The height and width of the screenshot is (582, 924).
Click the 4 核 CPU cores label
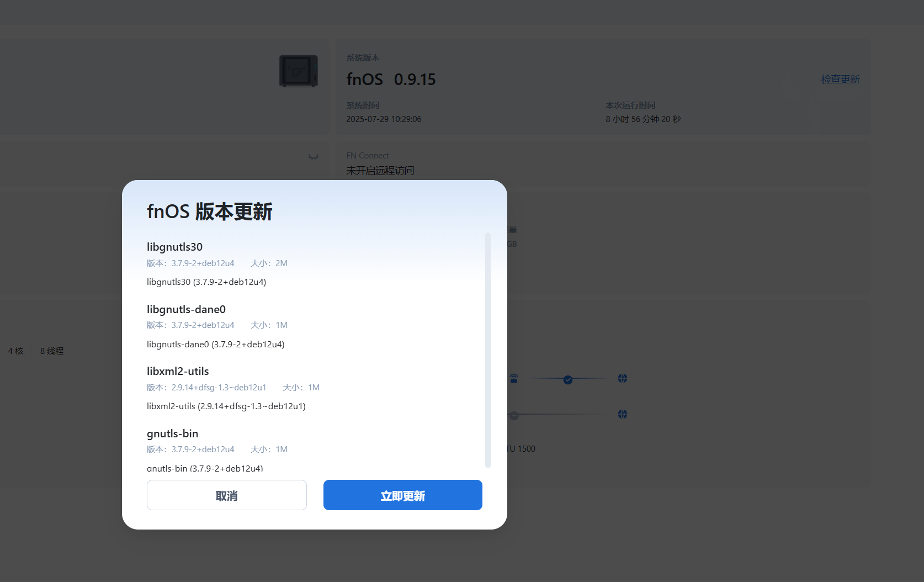[x=15, y=351]
